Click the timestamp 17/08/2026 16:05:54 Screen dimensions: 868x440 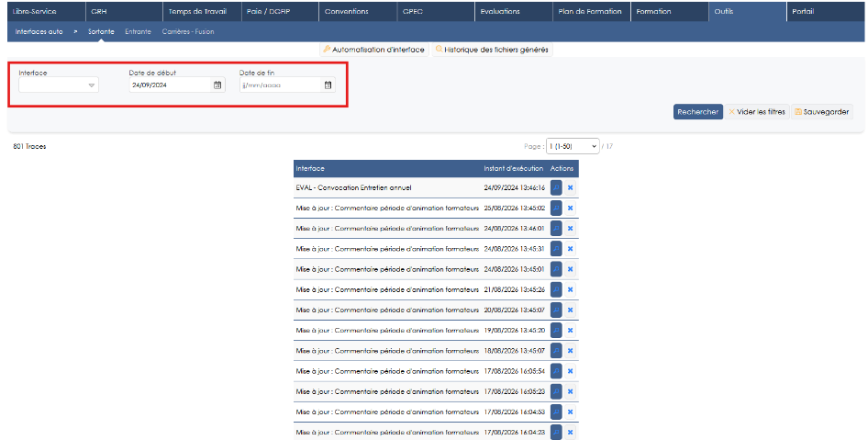click(x=514, y=371)
